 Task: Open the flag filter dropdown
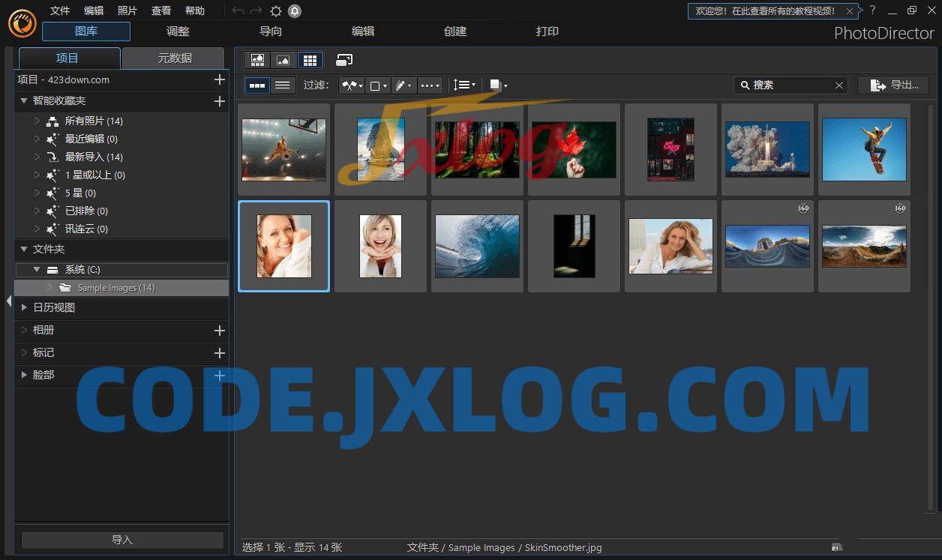tap(352, 85)
